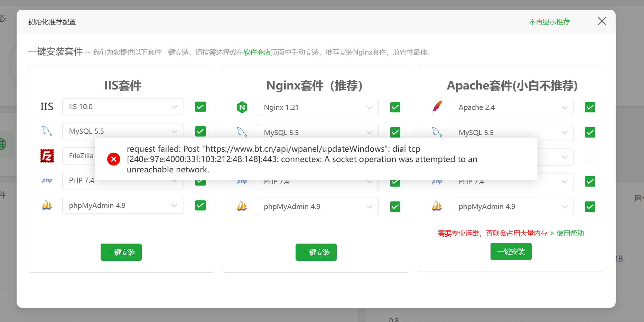
Task: Open the 使用帮助 link
Action: [x=570, y=233]
